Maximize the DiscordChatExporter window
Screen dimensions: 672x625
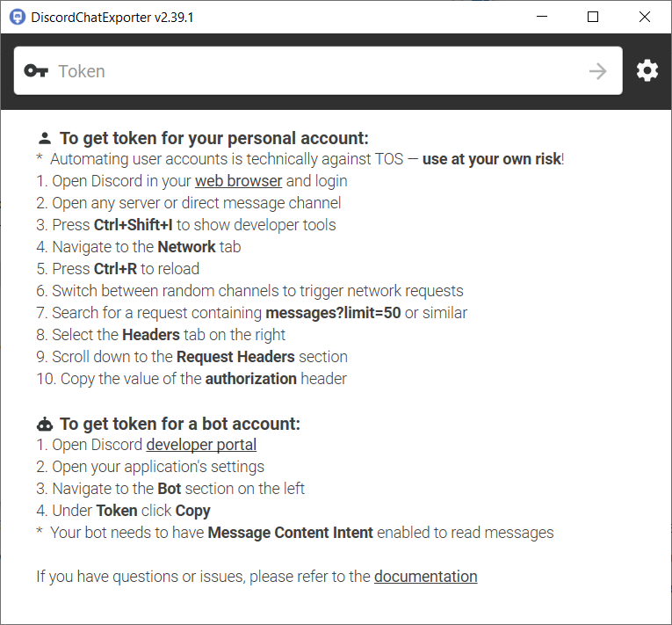point(593,17)
